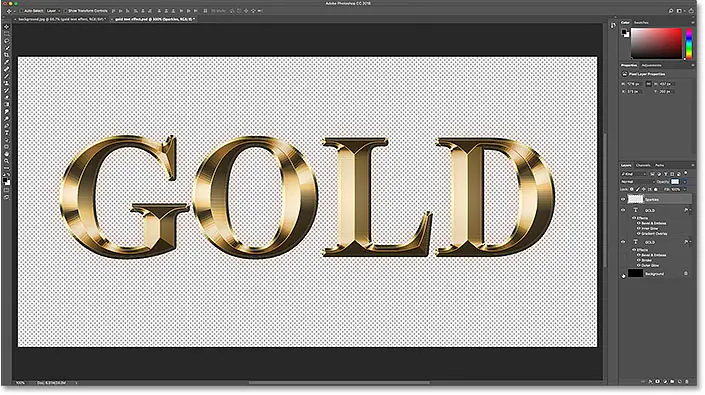Click the Opacity value field

(675, 182)
